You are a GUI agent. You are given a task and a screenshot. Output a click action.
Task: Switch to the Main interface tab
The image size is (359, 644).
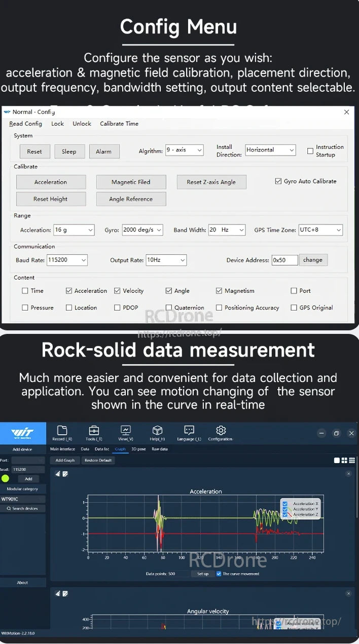[63, 449]
